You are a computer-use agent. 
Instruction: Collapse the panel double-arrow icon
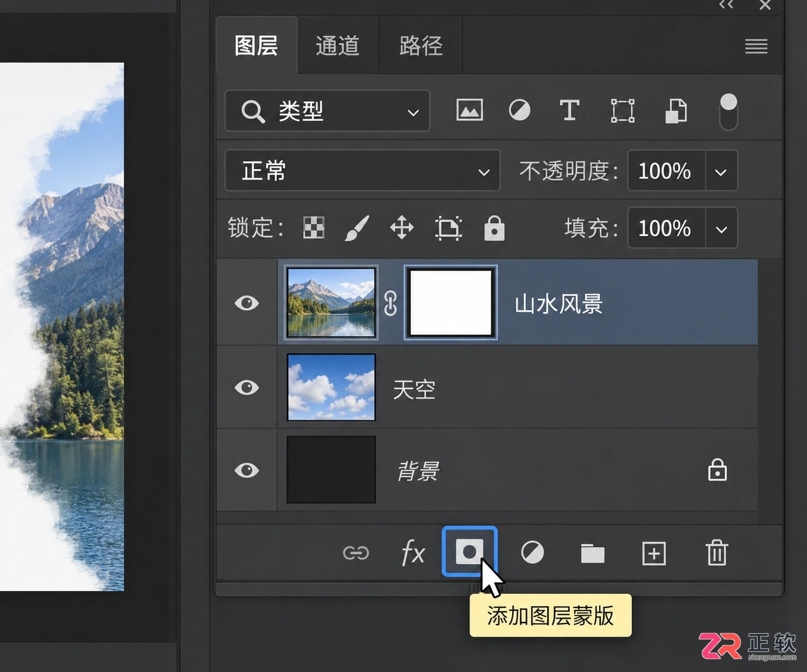coord(726,5)
